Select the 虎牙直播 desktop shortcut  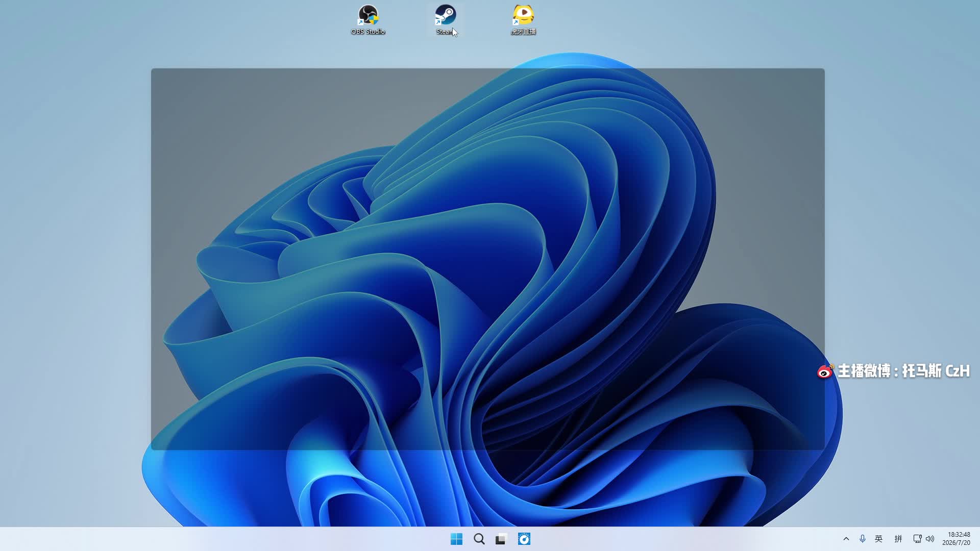coord(523,20)
